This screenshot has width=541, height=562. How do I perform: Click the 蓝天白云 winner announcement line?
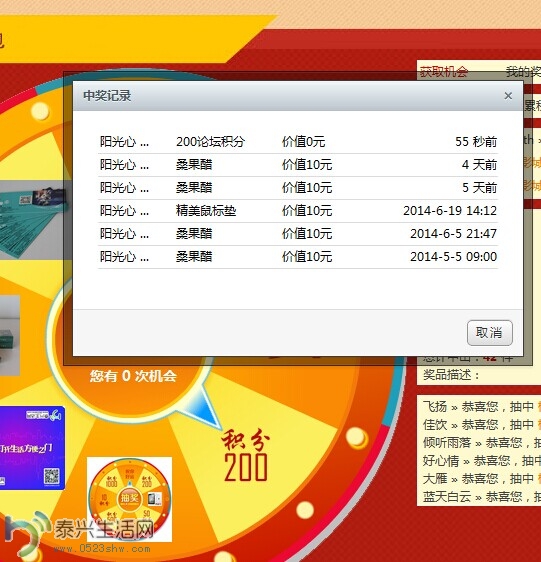481,496
